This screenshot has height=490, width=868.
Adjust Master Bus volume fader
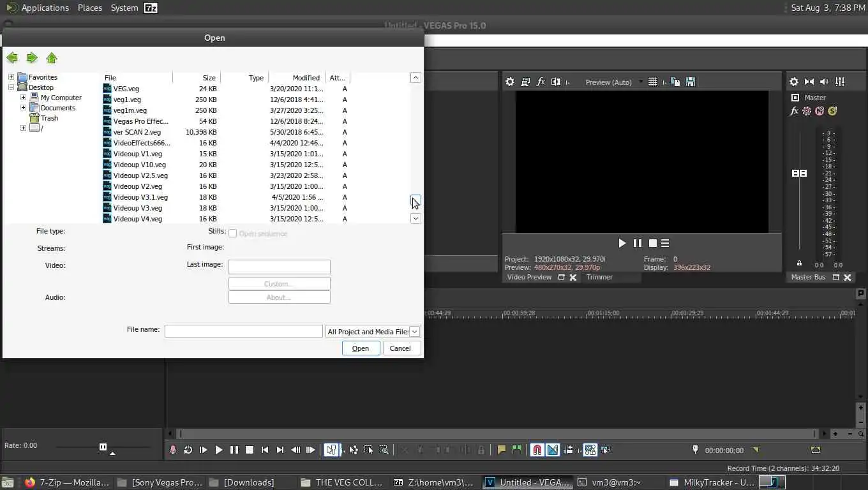coord(799,174)
